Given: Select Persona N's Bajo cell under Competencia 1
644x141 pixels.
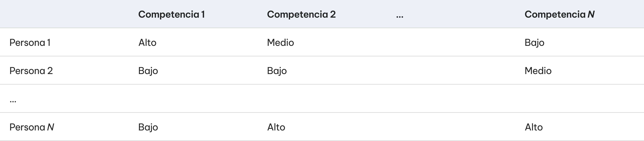Looking at the screenshot, I should pyautogui.click(x=148, y=127).
